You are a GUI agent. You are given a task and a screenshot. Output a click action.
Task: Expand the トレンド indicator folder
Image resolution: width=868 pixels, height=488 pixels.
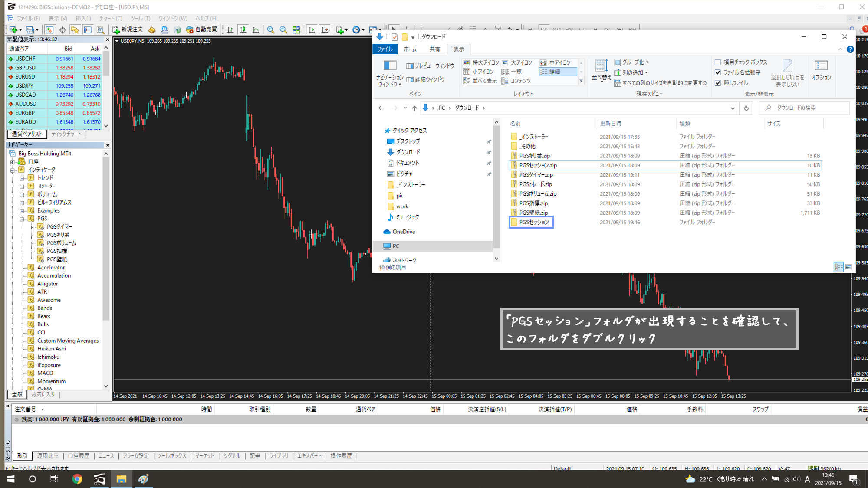pyautogui.click(x=22, y=178)
